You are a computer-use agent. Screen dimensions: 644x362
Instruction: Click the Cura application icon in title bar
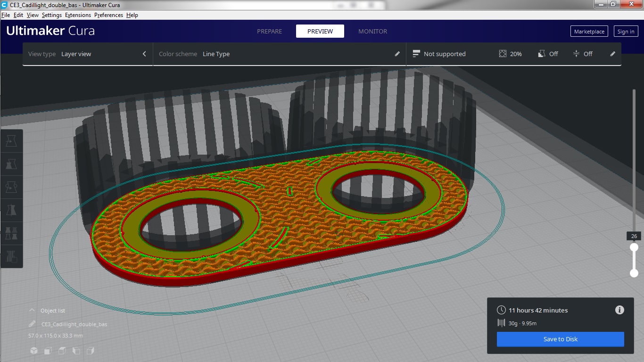pyautogui.click(x=4, y=5)
